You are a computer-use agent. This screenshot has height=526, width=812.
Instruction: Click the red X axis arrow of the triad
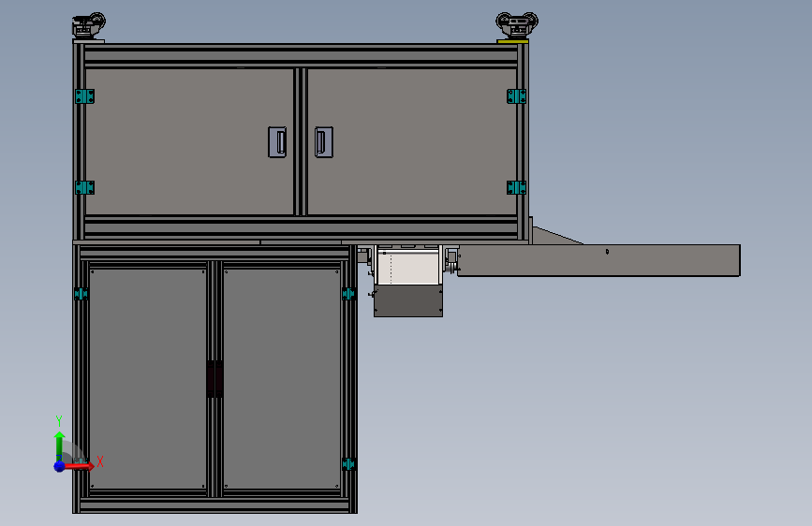[81, 466]
